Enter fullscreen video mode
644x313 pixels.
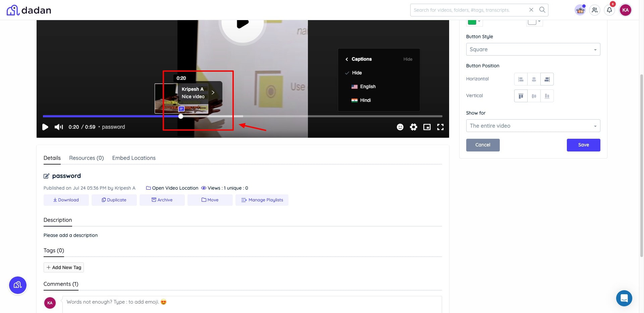coord(440,127)
